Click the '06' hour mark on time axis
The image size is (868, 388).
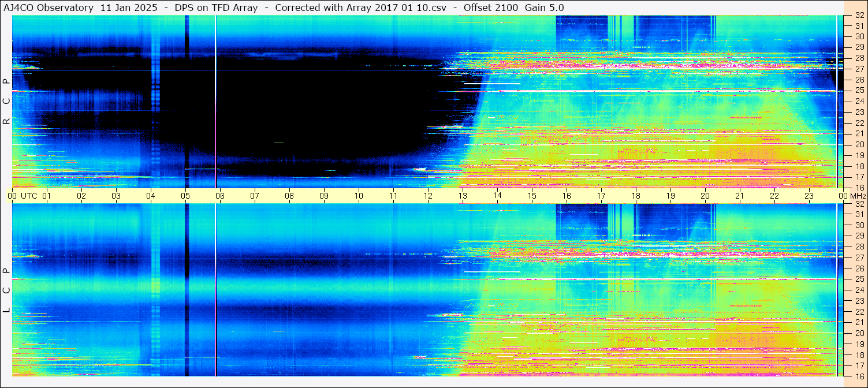[220, 196]
